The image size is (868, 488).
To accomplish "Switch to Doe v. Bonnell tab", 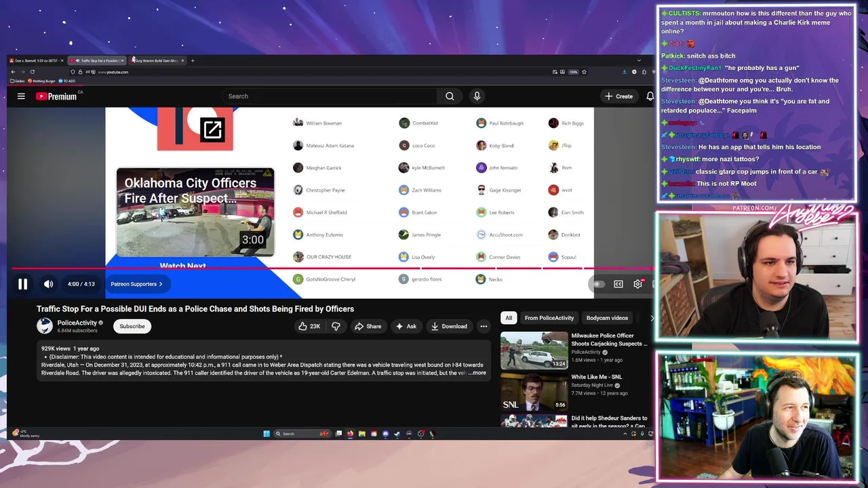I will (37, 60).
